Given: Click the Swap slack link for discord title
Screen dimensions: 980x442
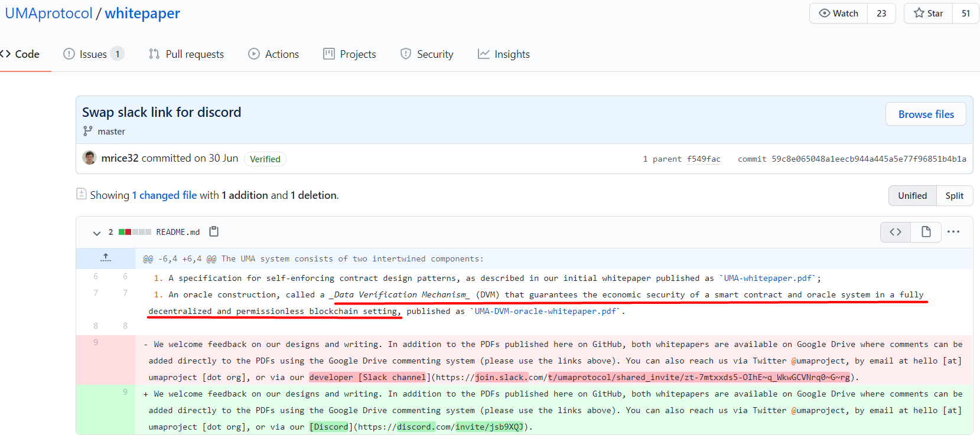Looking at the screenshot, I should click(x=162, y=112).
